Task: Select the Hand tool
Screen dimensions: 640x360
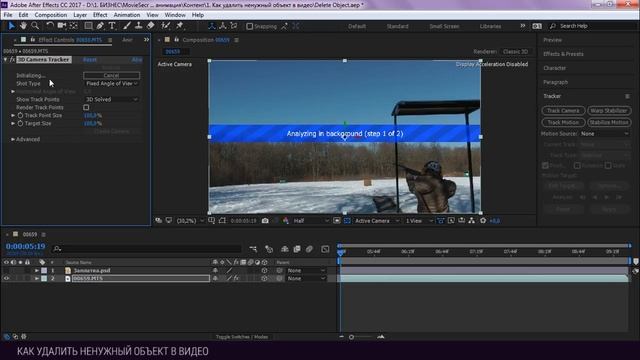Action: point(23,26)
